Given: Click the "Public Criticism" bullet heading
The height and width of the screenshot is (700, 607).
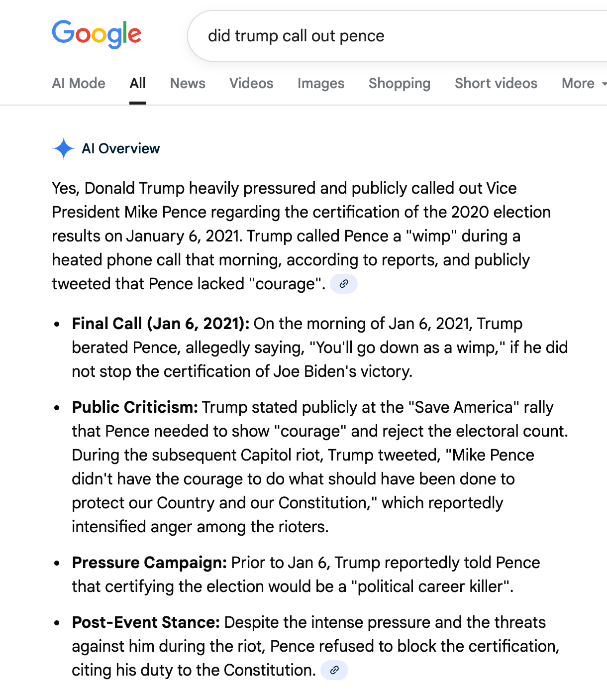Looking at the screenshot, I should pos(135,407).
